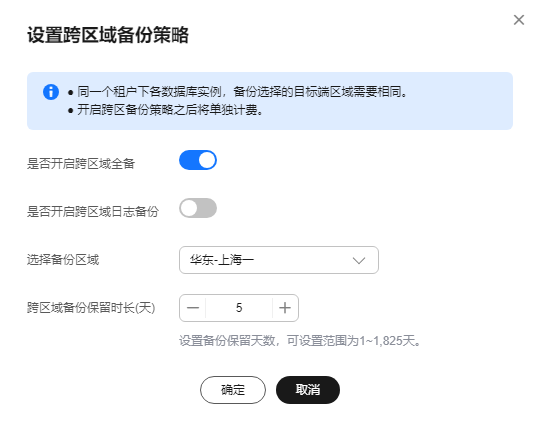The width and height of the screenshot is (538, 429).
Task: Open the 选择备份区域 dropdown
Action: pos(279,260)
